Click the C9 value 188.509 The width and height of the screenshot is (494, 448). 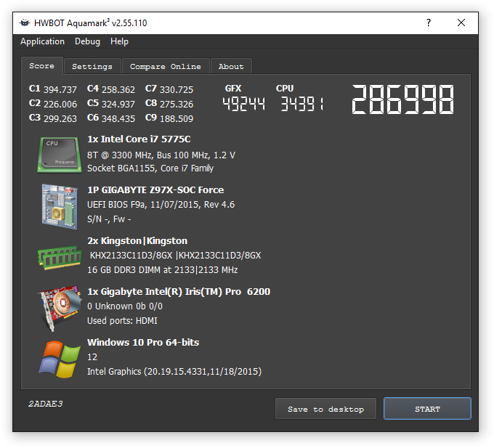pyautogui.click(x=177, y=118)
